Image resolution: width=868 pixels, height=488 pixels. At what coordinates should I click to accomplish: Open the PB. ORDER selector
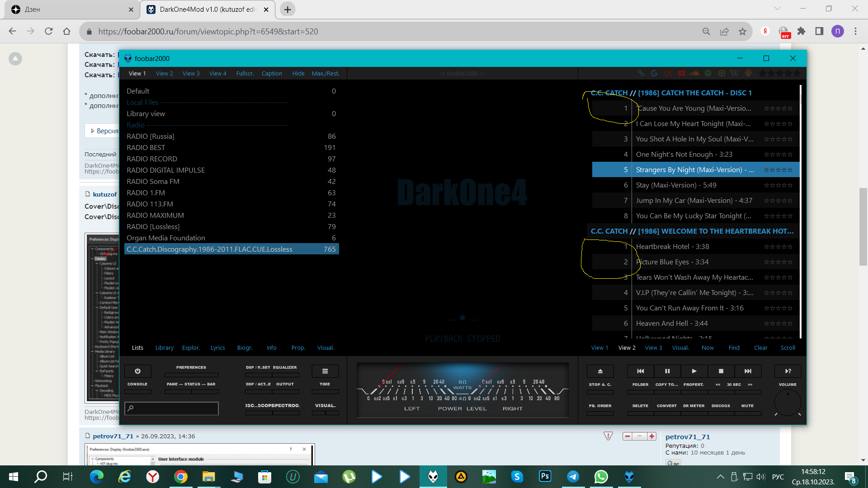point(600,406)
